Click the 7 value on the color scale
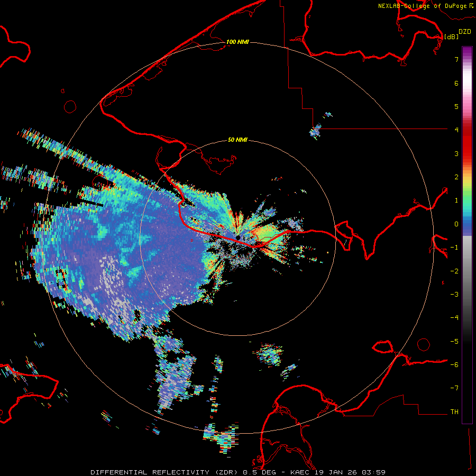Viewport: 476px width, 476px height. point(456,59)
